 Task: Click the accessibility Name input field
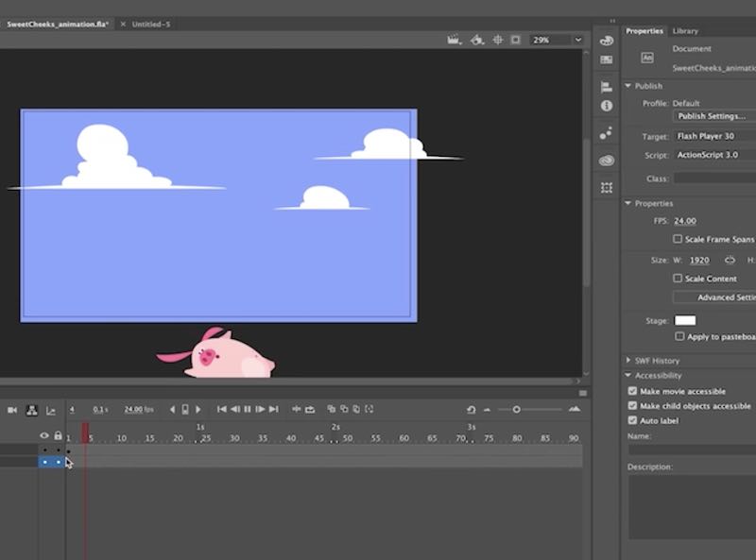point(692,450)
